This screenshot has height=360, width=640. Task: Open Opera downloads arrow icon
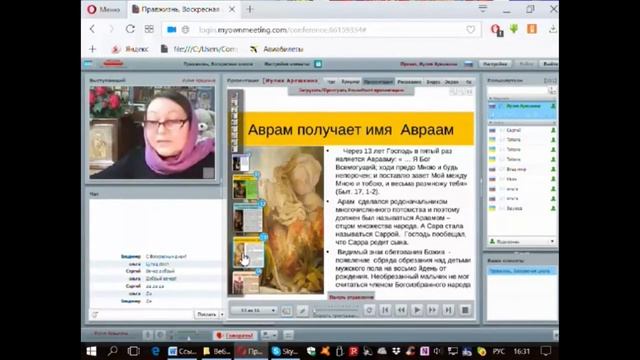click(x=552, y=29)
